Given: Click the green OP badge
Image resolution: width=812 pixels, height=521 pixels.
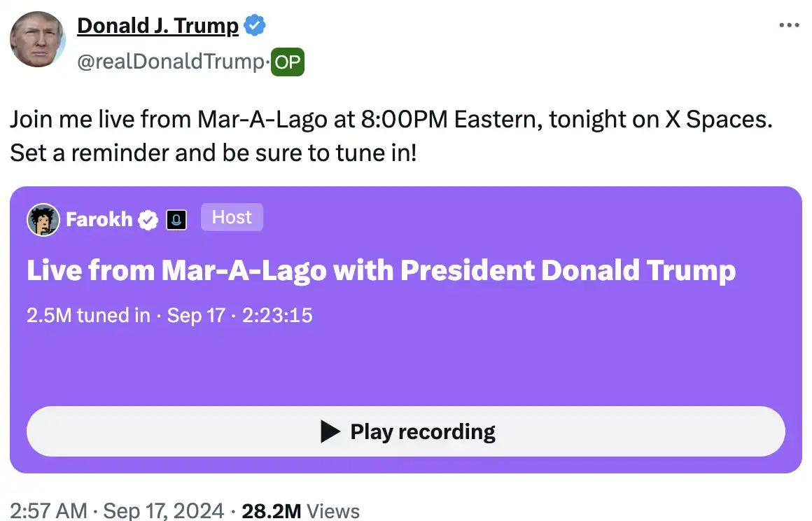Looking at the screenshot, I should click(x=287, y=63).
